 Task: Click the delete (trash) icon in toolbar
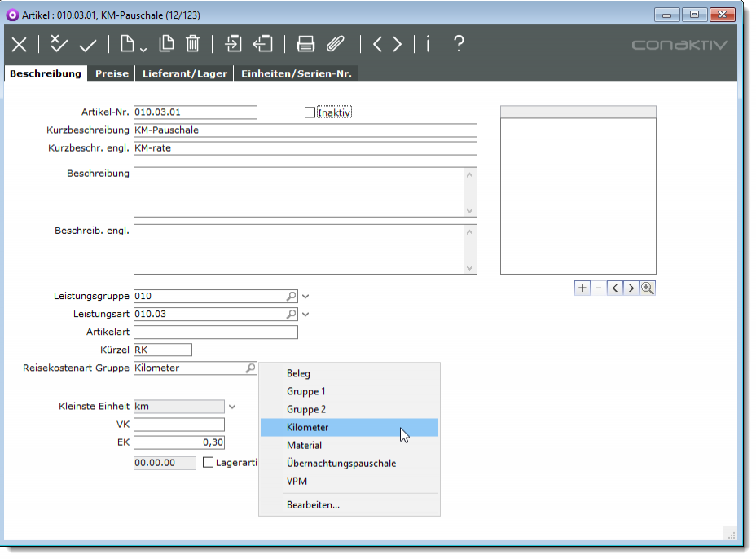[192, 45]
